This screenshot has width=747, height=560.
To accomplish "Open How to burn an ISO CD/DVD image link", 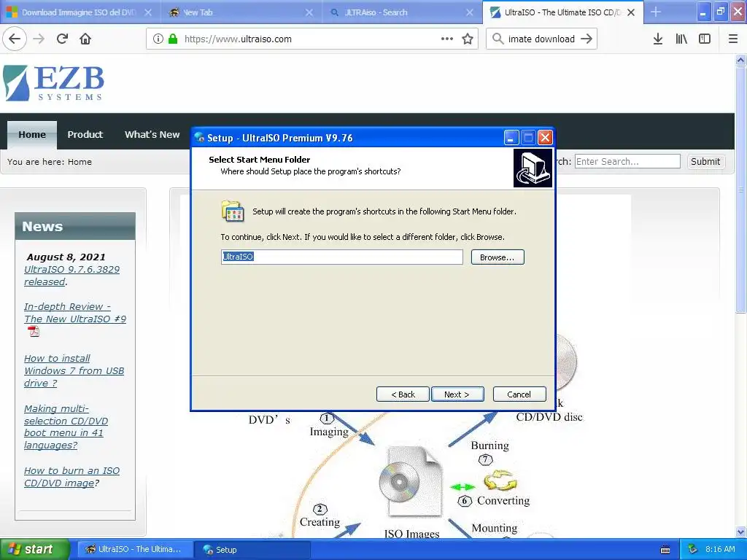I will [x=71, y=477].
